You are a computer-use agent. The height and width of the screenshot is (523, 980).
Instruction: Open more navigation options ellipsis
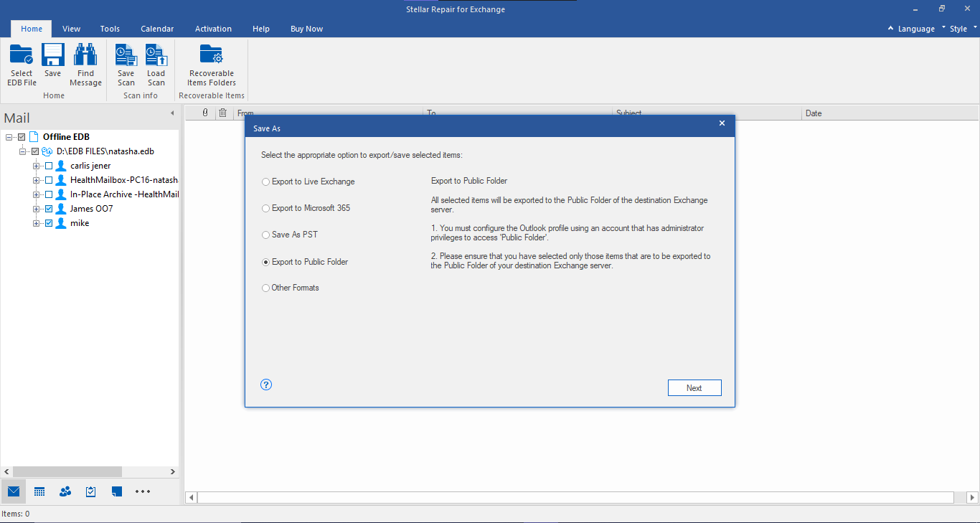pyautogui.click(x=143, y=491)
